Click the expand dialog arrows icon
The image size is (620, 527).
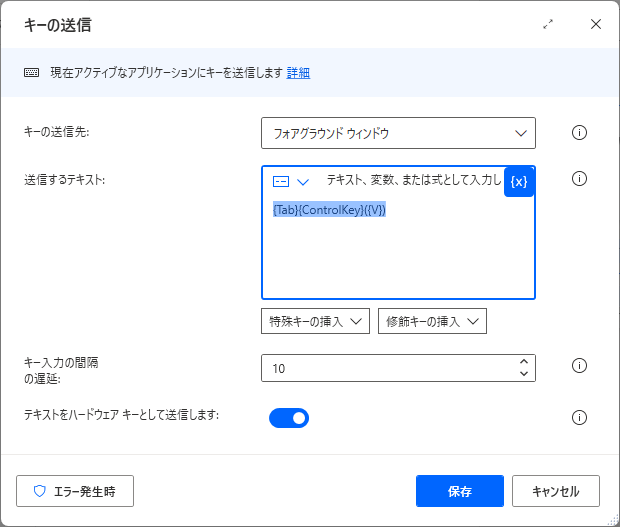tap(548, 25)
